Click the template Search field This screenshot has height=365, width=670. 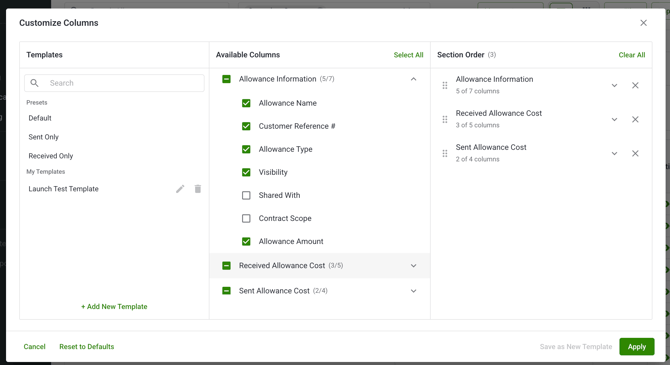(115, 83)
